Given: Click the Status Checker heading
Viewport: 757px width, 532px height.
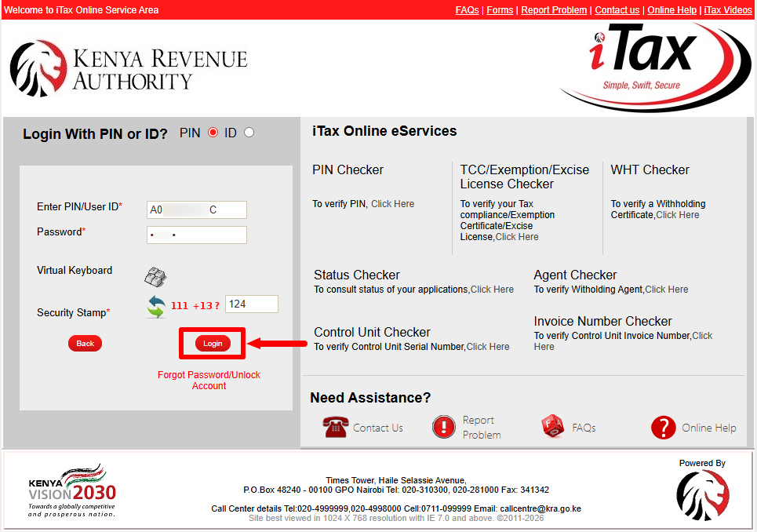Looking at the screenshot, I should [357, 275].
